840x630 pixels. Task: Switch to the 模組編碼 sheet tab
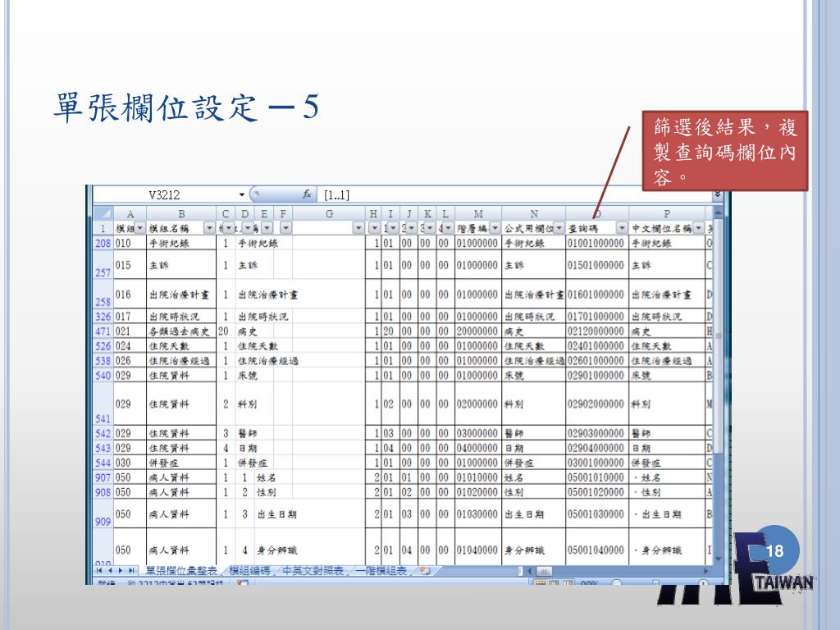click(249, 571)
